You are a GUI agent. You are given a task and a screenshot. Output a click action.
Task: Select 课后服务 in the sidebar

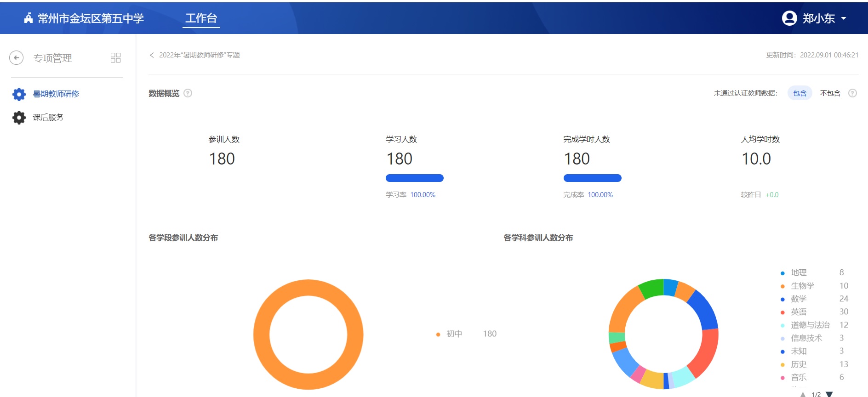pyautogui.click(x=48, y=118)
